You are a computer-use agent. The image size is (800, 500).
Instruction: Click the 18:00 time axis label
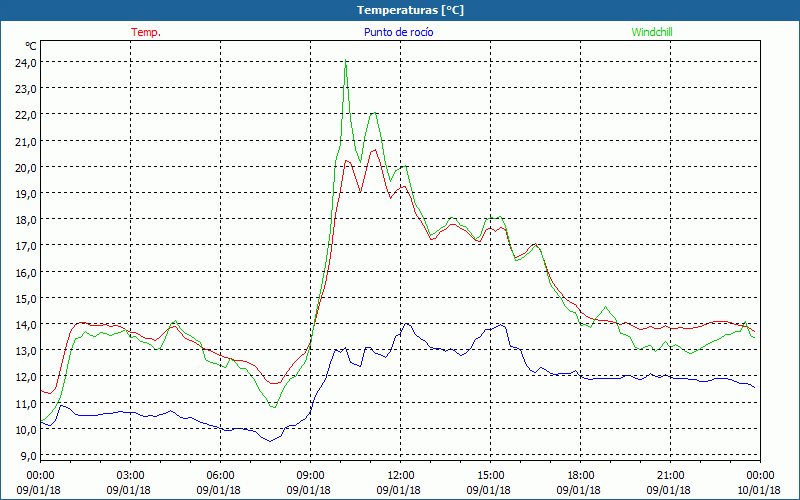pyautogui.click(x=581, y=476)
